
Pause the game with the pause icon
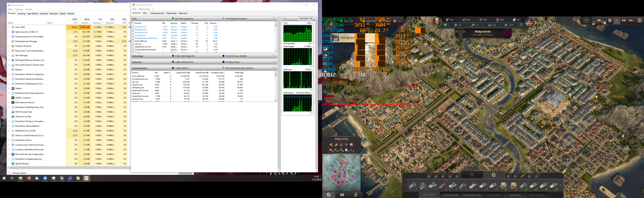pos(610,21)
